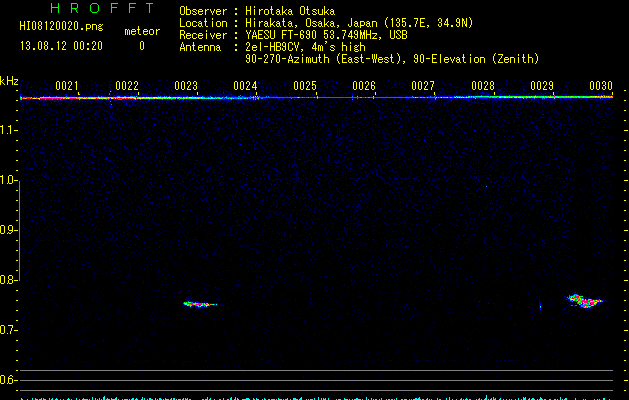Click time marker 0029
629x400 pixels.
tap(542, 86)
